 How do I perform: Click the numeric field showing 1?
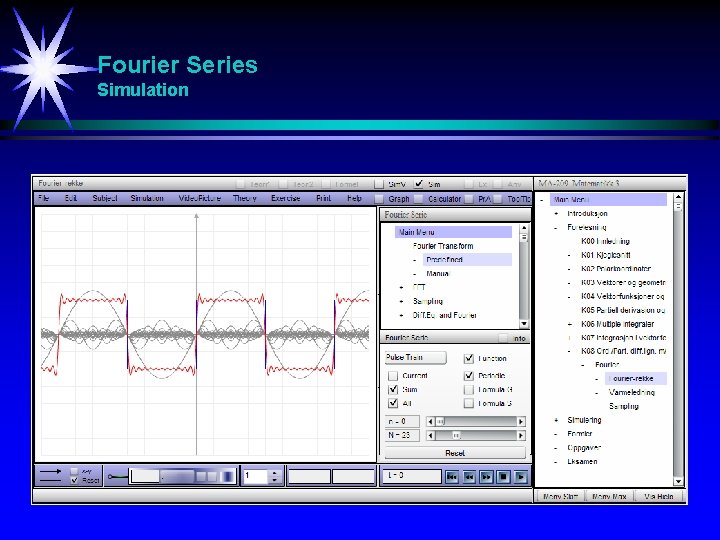pyautogui.click(x=255, y=476)
